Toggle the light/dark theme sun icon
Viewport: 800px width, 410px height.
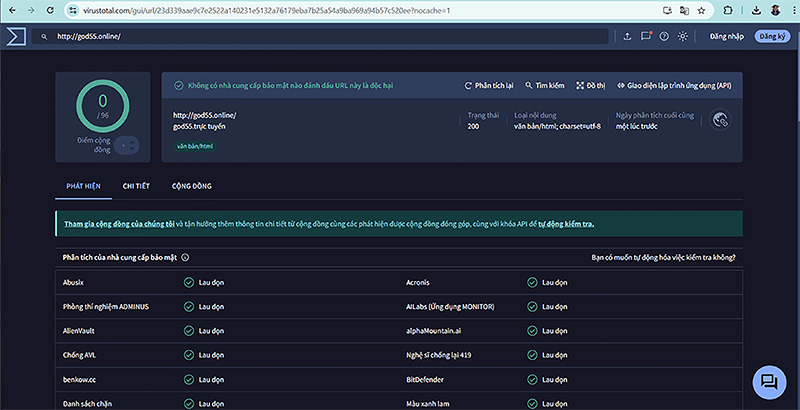[683, 36]
